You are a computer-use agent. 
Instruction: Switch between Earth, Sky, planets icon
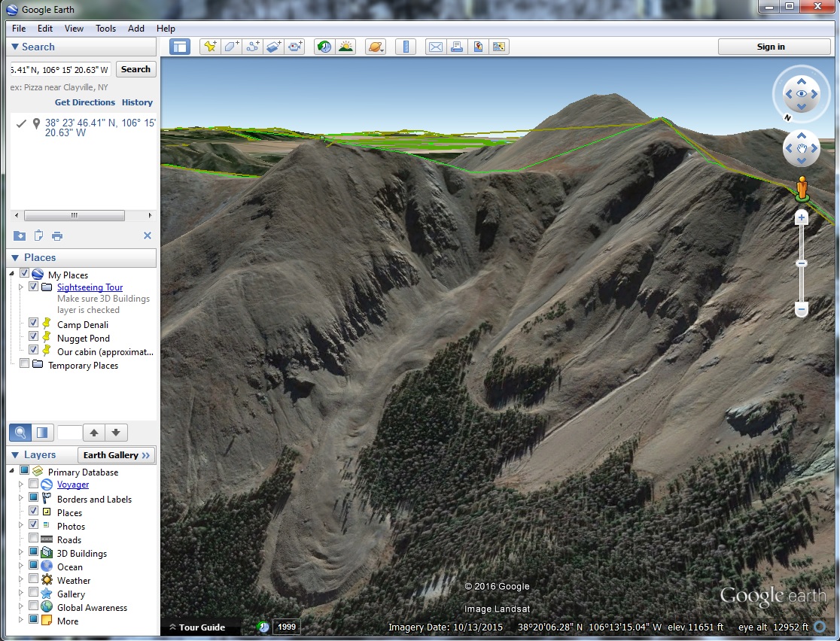[x=376, y=47]
